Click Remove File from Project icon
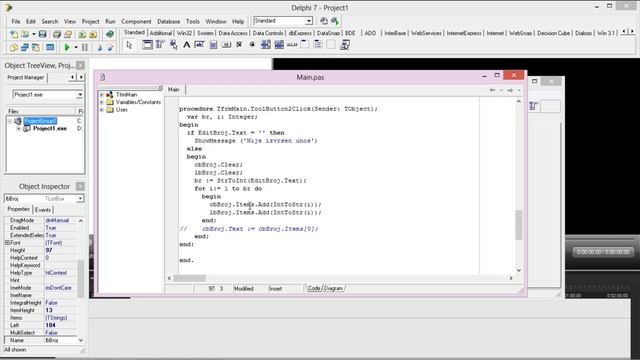Viewport: 640px width, 360px height. [93, 35]
